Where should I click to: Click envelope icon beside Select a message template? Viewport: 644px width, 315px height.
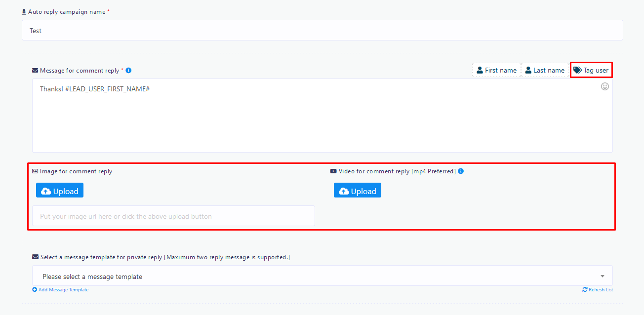pyautogui.click(x=35, y=257)
